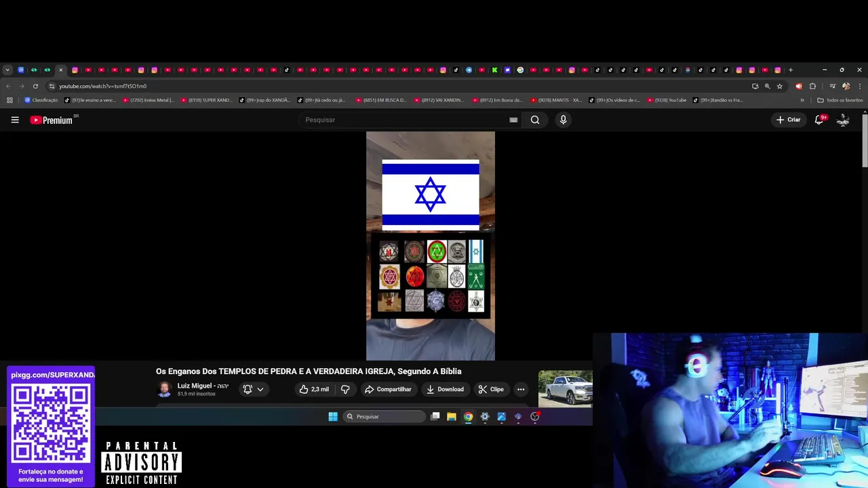The width and height of the screenshot is (868, 488).
Task: Click the video title text
Action: (x=309, y=371)
